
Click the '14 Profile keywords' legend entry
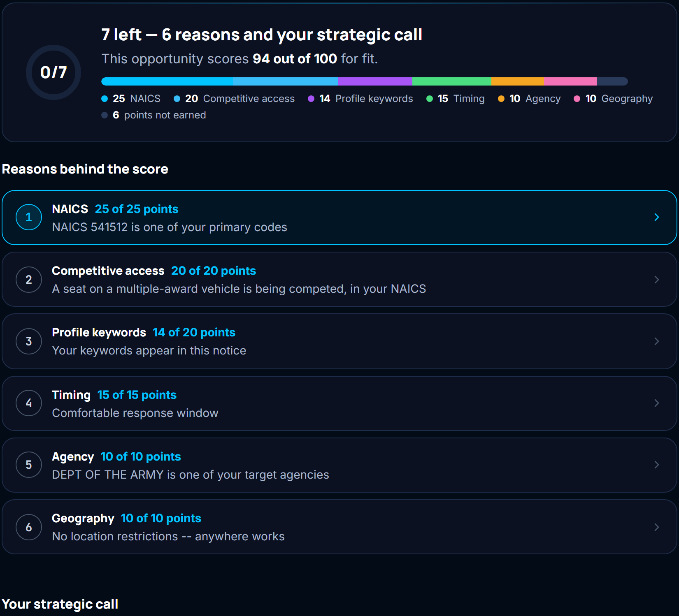(360, 99)
